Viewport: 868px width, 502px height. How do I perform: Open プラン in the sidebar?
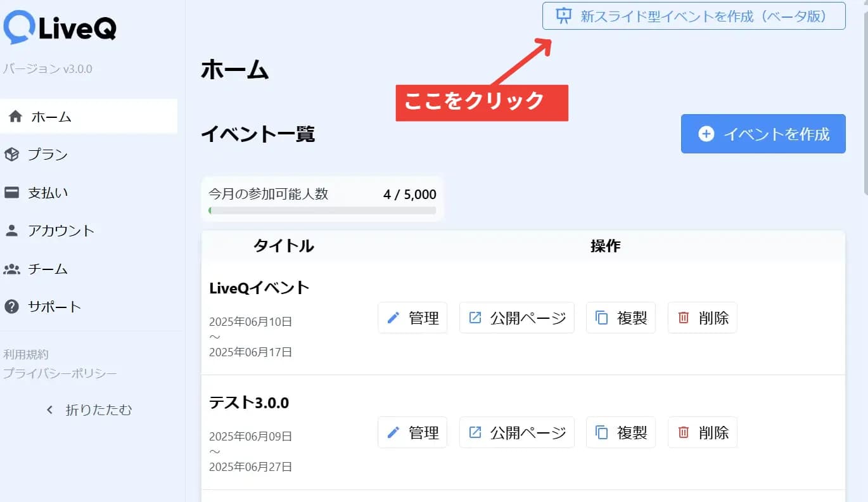(89, 154)
